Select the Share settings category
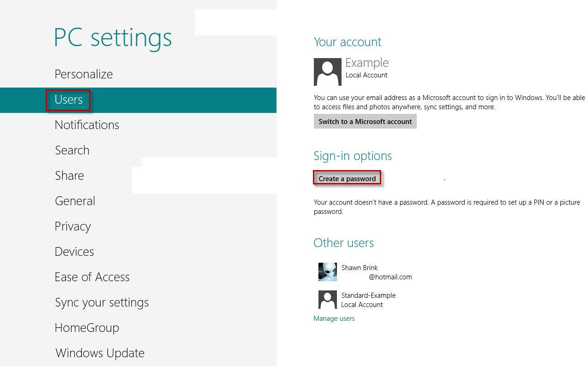Image resolution: width=588 pixels, height=366 pixels. [x=69, y=176]
